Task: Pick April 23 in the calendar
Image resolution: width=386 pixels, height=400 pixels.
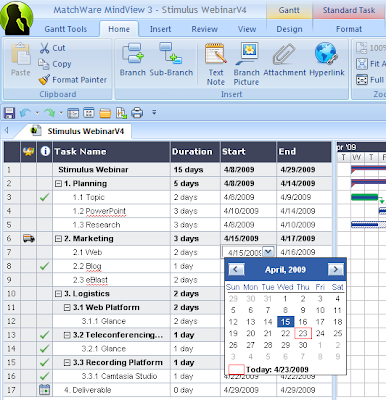Action: (303, 333)
